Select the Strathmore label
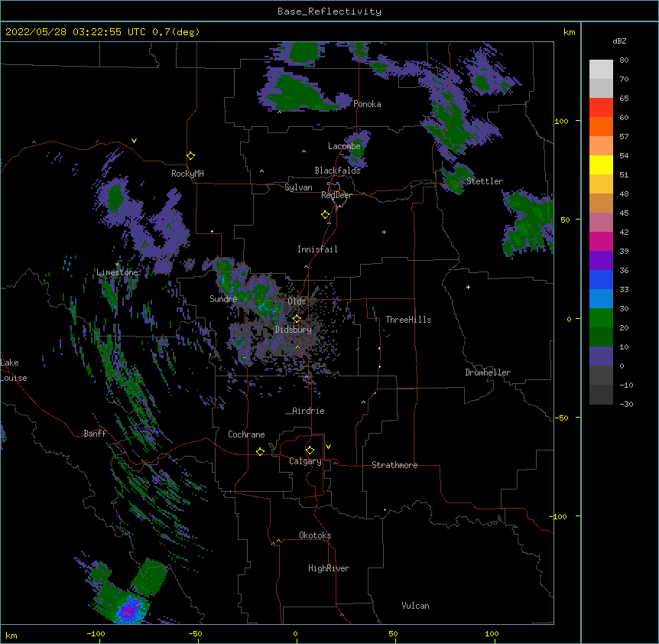Viewport: 659px width, 644px height. [x=394, y=465]
